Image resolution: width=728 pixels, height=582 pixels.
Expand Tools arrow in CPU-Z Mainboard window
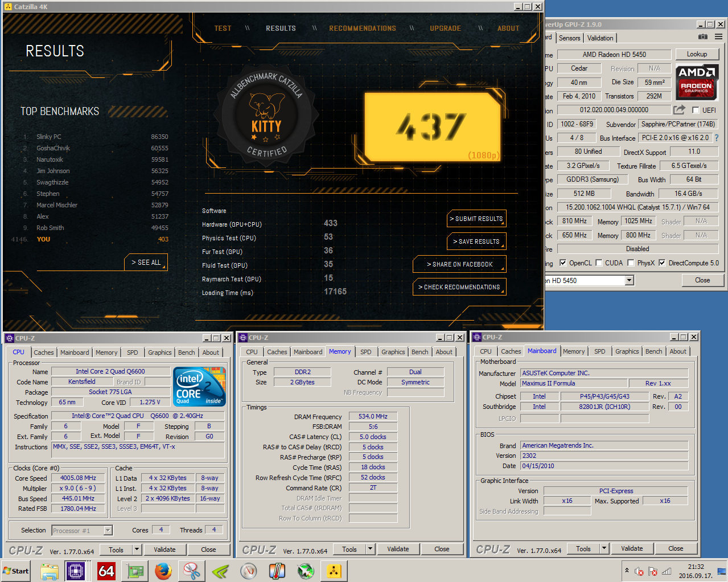pos(604,548)
